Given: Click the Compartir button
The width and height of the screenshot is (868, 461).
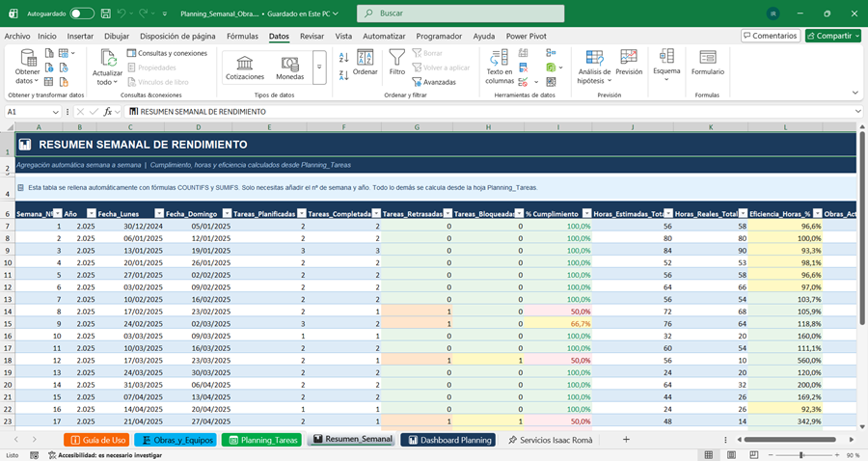Looking at the screenshot, I should pyautogui.click(x=833, y=36).
